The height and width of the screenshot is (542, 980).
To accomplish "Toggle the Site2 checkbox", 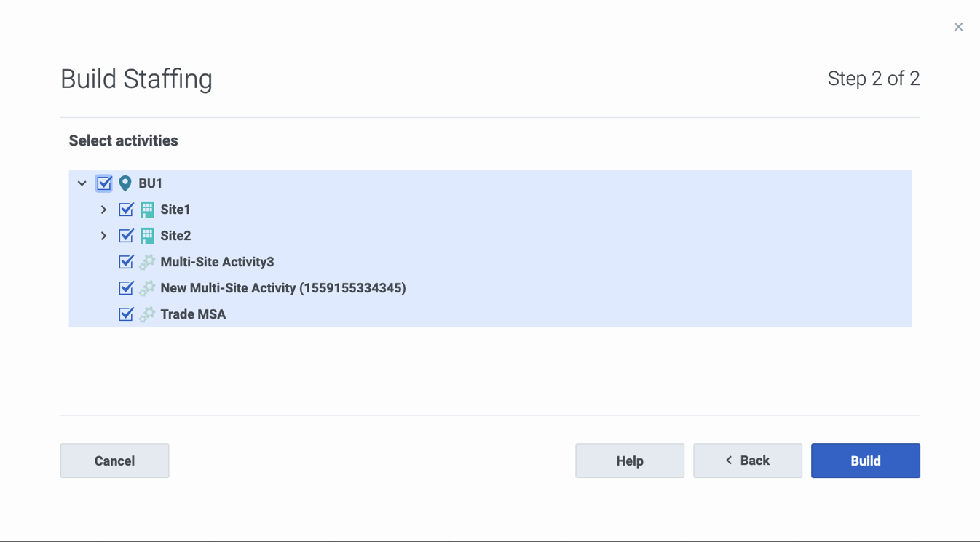I will (126, 236).
